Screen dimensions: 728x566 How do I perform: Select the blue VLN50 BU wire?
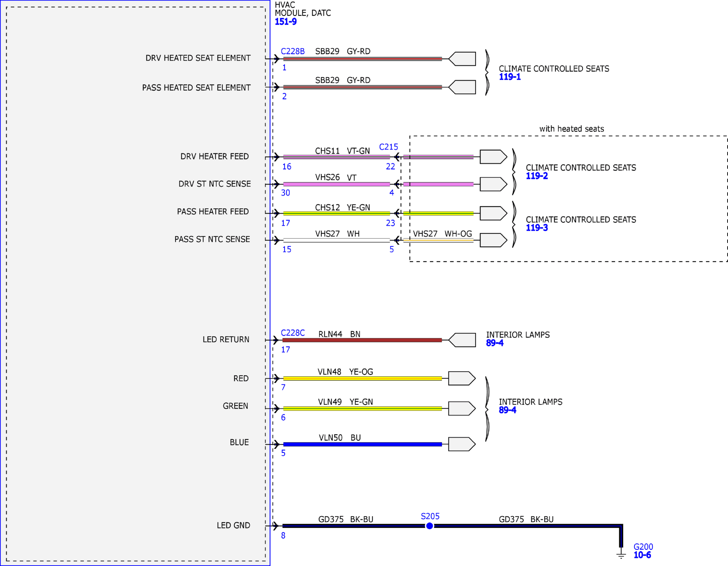(363, 444)
